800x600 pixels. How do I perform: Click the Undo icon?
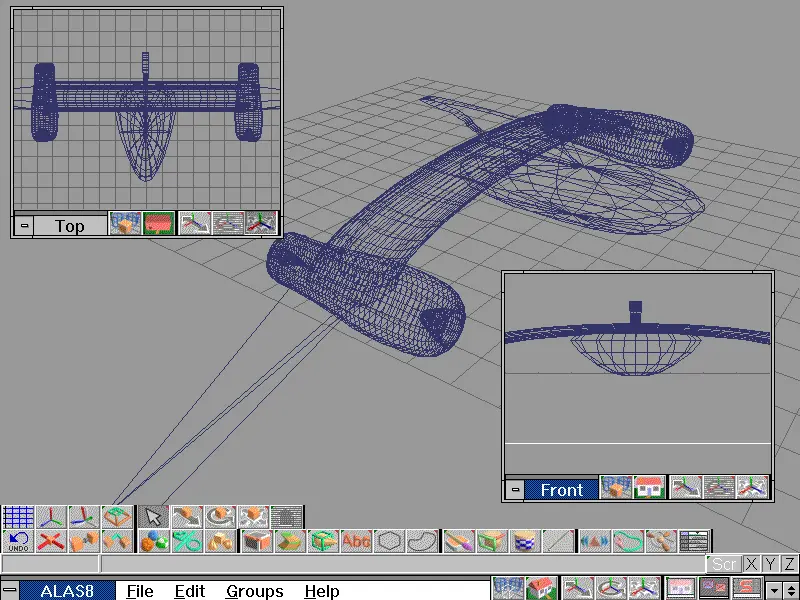18,541
